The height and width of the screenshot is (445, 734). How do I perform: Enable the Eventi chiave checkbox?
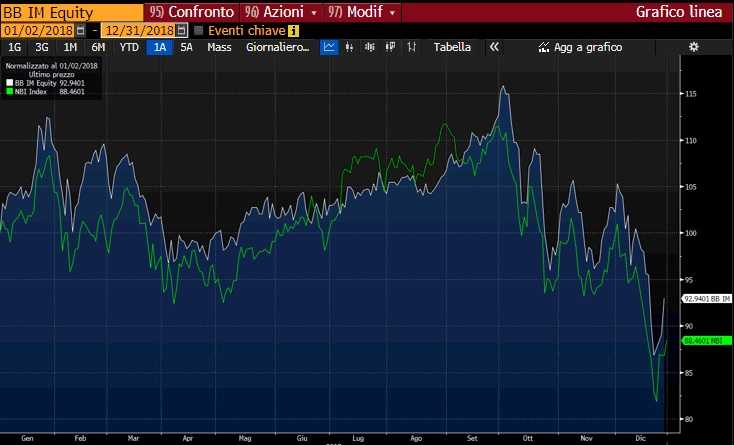(x=198, y=30)
